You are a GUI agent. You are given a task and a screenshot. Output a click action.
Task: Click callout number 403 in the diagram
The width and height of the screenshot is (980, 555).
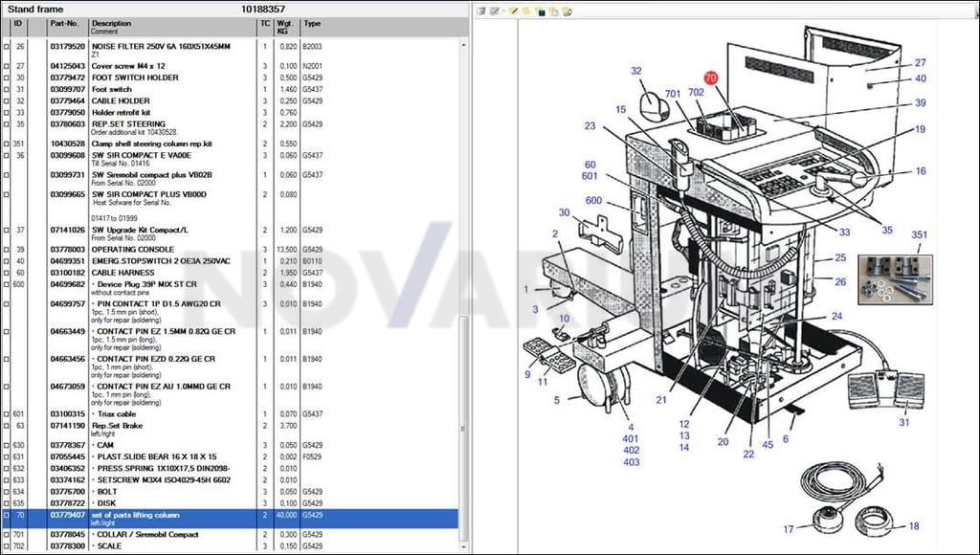[x=632, y=462]
